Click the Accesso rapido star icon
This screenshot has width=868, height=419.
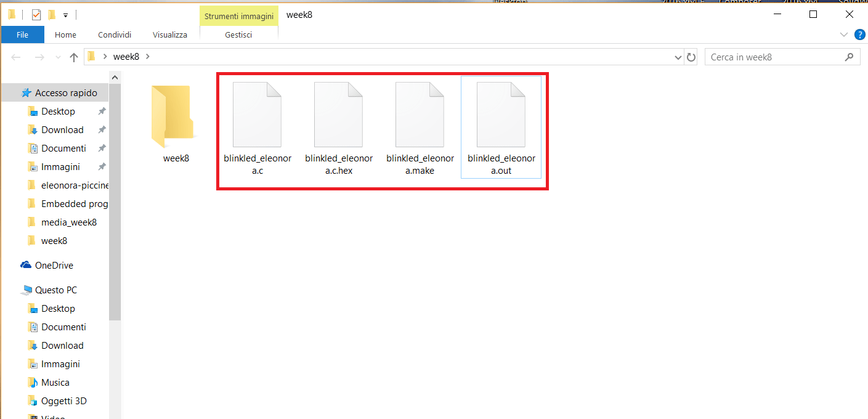point(26,93)
